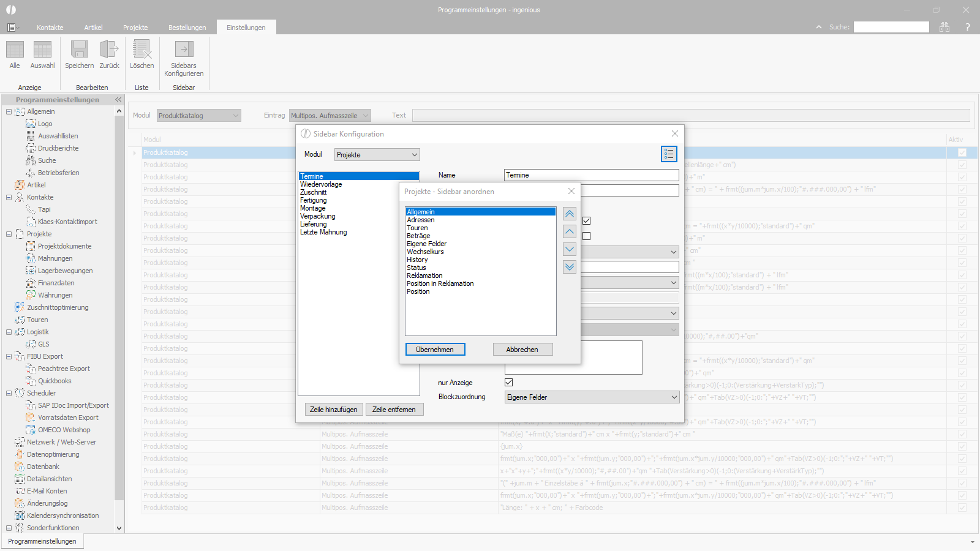The image size is (980, 551).
Task: Click the Speichern save icon
Action: coord(80,50)
